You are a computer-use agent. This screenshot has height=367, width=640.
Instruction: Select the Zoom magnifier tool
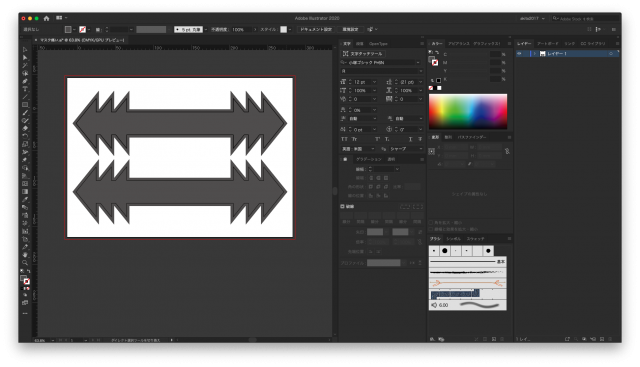click(x=25, y=262)
